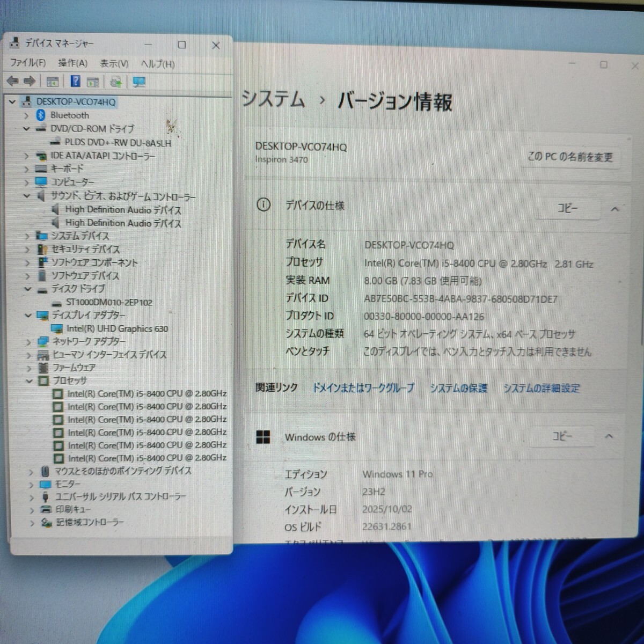The image size is (644, 644).
Task: Select 印刷キュー tree item
Action: click(74, 509)
